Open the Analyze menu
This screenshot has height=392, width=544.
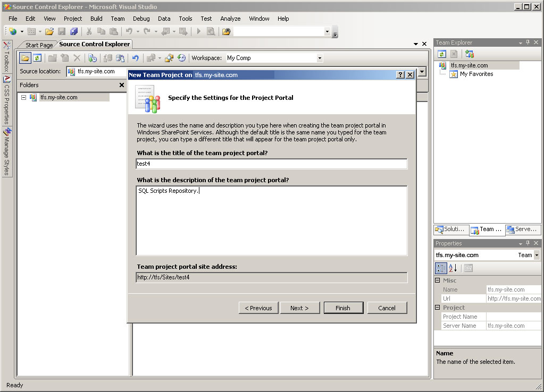230,19
